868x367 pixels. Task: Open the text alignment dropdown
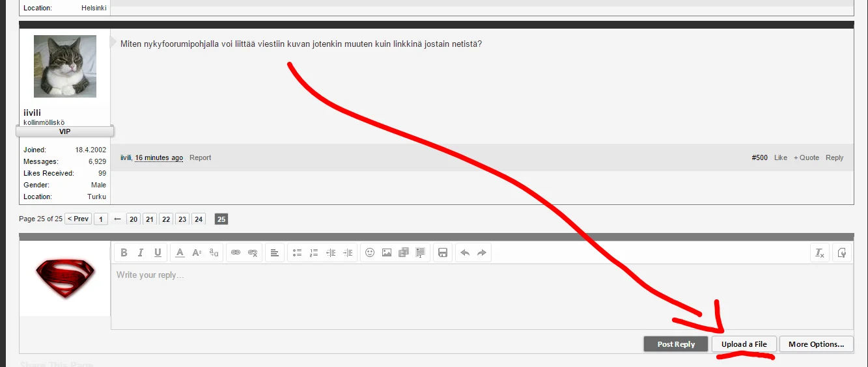(x=275, y=252)
